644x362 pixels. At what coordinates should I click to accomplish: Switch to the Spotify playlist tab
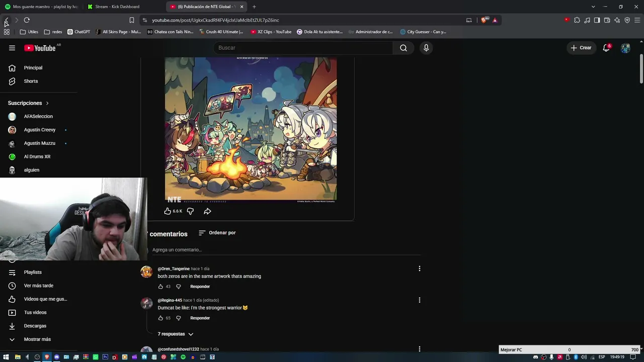(x=41, y=7)
